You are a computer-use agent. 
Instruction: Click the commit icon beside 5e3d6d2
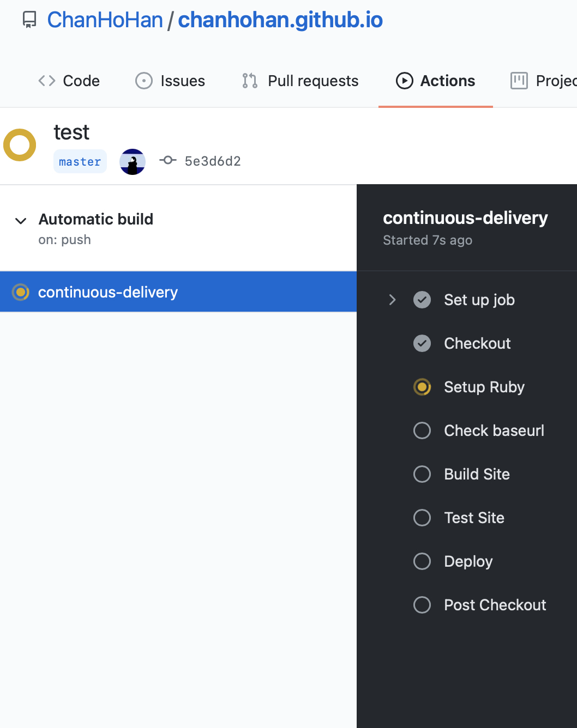[x=167, y=160]
